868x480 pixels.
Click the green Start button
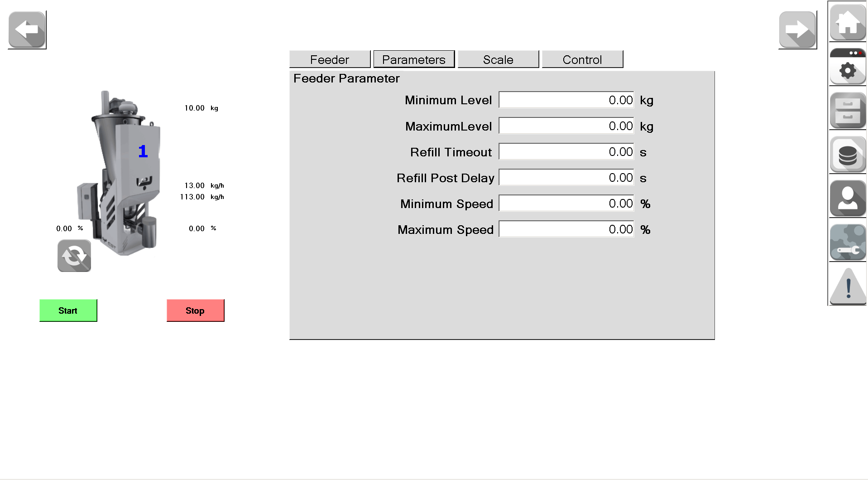pyautogui.click(x=68, y=310)
